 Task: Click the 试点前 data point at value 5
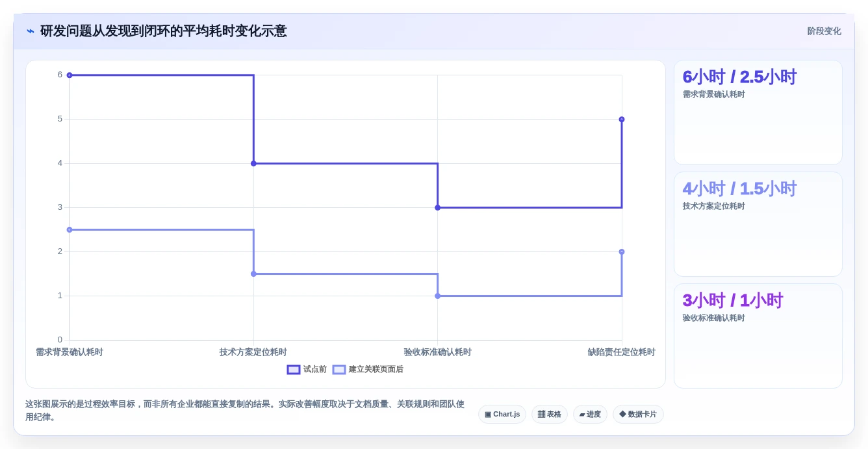(622, 120)
